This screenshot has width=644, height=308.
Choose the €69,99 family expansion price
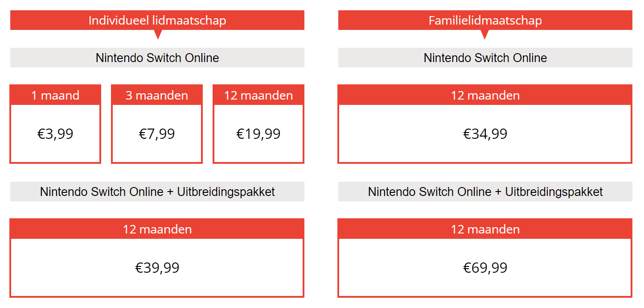tap(485, 268)
